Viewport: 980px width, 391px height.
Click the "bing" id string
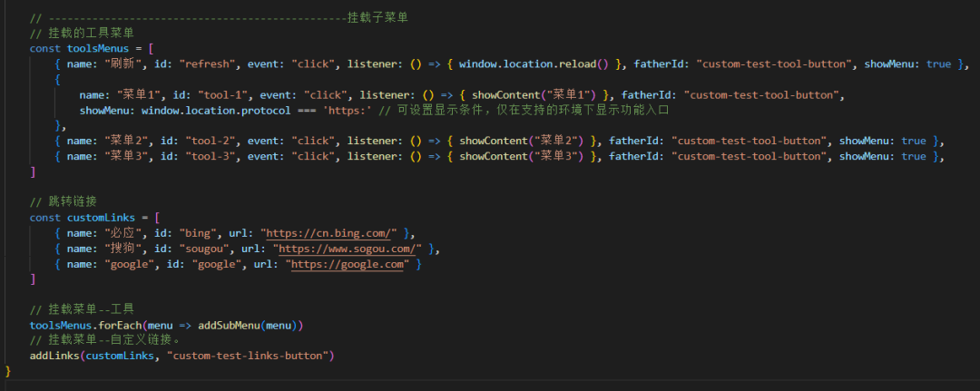pos(198,233)
